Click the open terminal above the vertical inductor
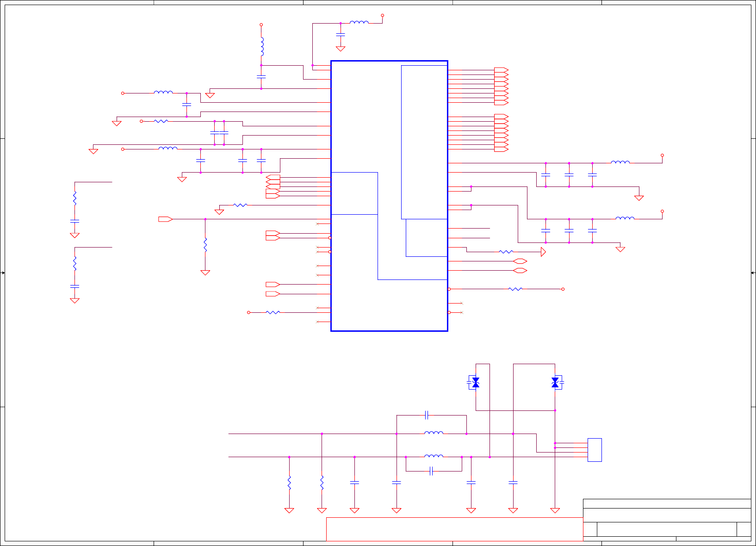The width and height of the screenshot is (756, 546). tap(261, 25)
